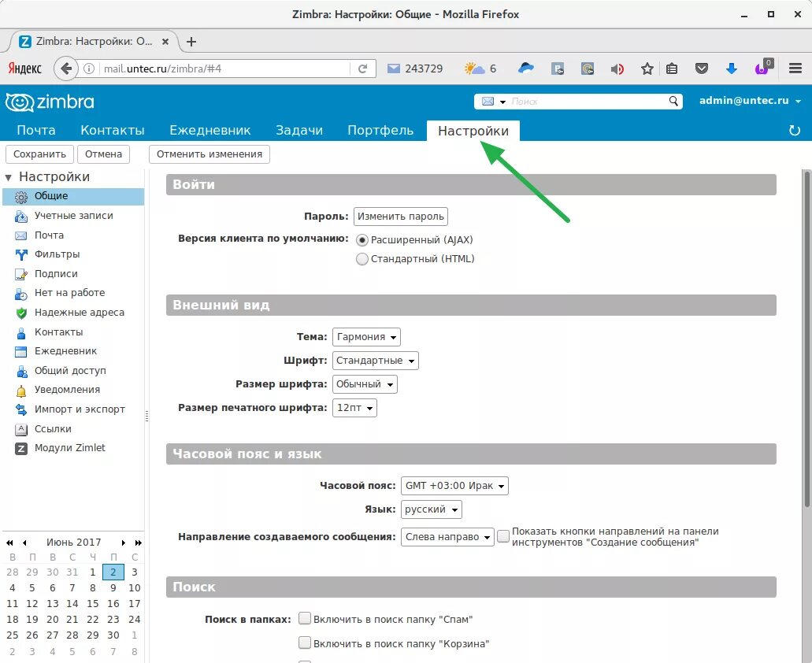Go to previous year in mini calendar
Viewport: 812px width, 663px height.
pyautogui.click(x=9, y=543)
